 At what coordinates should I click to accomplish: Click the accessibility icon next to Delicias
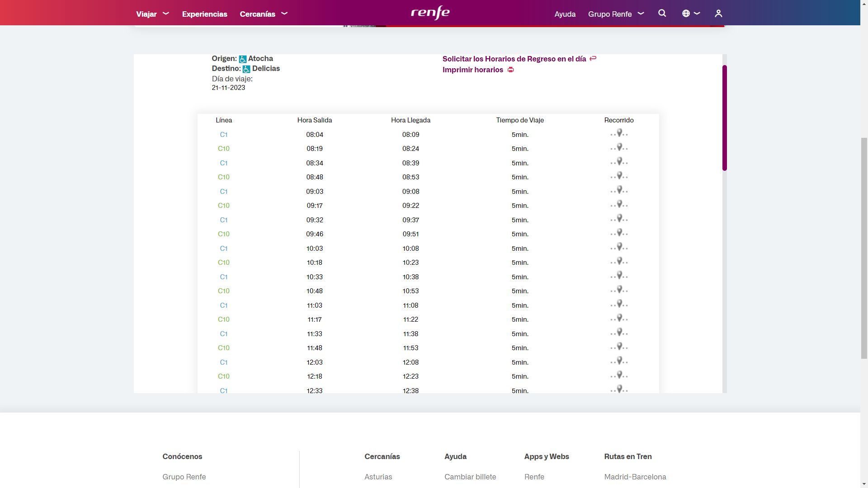point(246,69)
